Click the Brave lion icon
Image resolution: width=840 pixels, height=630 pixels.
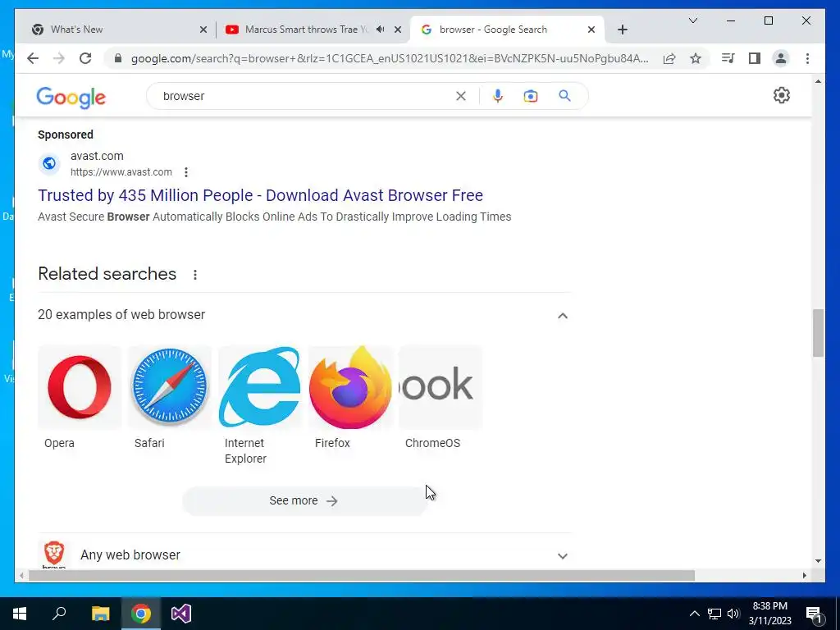pos(54,553)
